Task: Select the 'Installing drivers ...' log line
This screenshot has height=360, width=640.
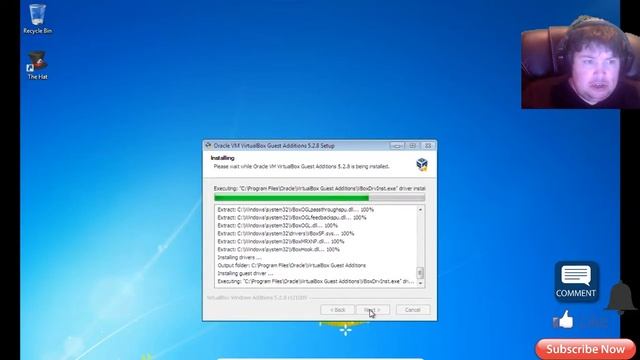Action: click(x=240, y=258)
